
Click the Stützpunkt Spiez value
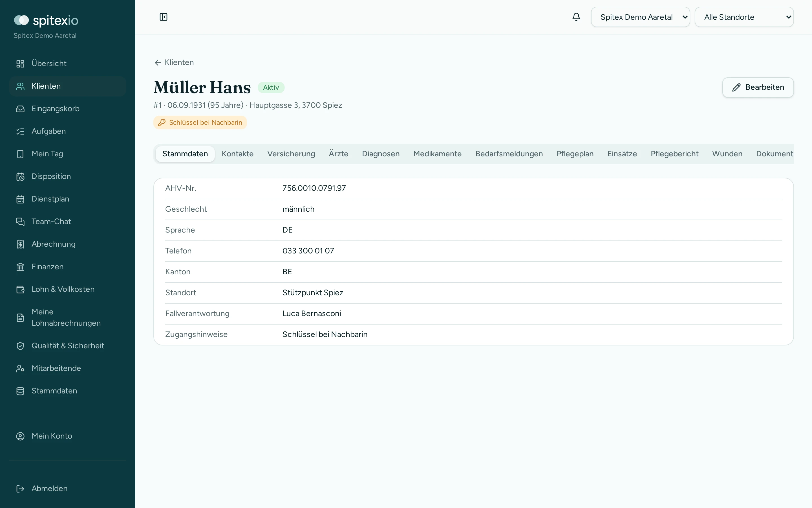pyautogui.click(x=313, y=293)
